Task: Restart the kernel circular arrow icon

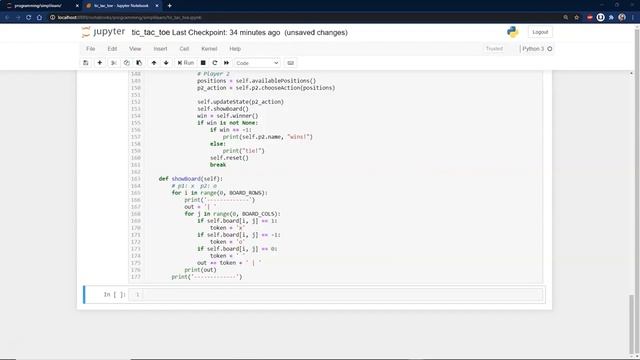Action: coord(215,63)
